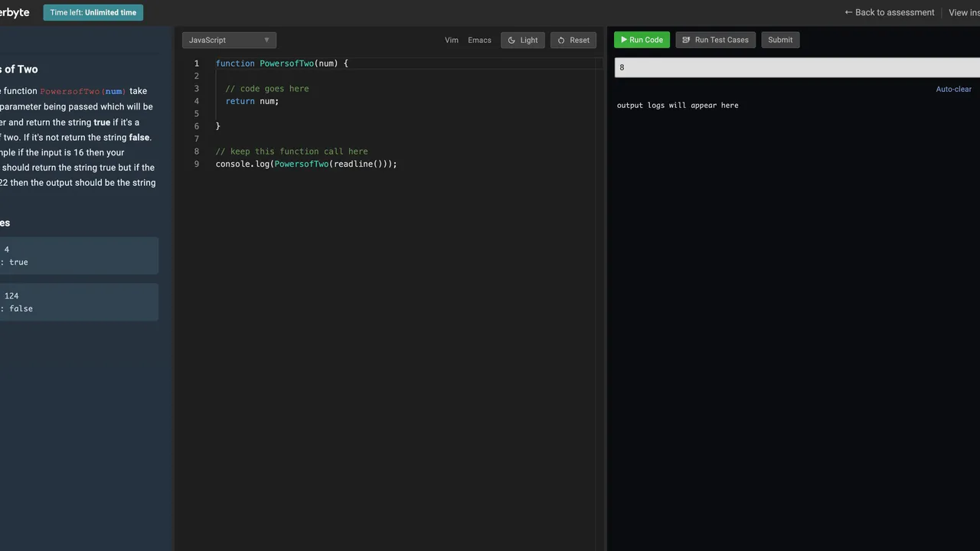Enable Vim keybinding mode
This screenshot has height=551, width=980.
452,40
